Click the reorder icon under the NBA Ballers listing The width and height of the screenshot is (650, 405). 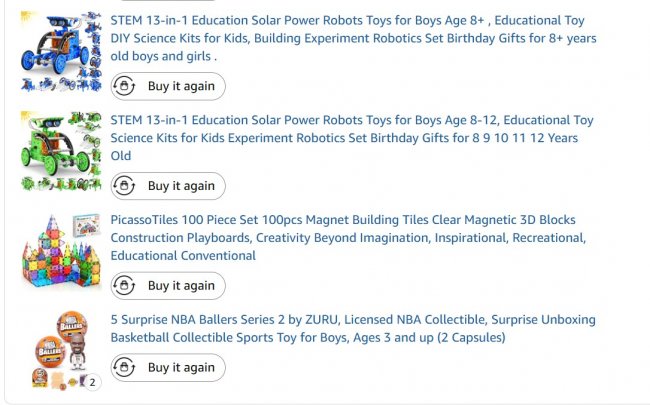(124, 368)
